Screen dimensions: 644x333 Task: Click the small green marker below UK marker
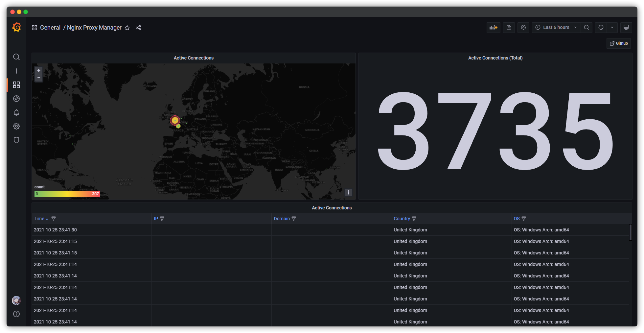[x=178, y=126]
